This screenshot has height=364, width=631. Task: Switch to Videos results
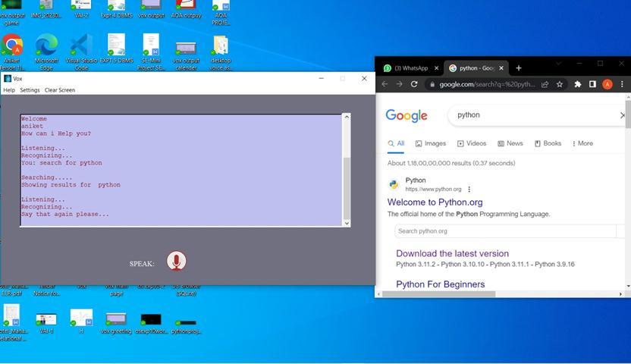pos(472,143)
